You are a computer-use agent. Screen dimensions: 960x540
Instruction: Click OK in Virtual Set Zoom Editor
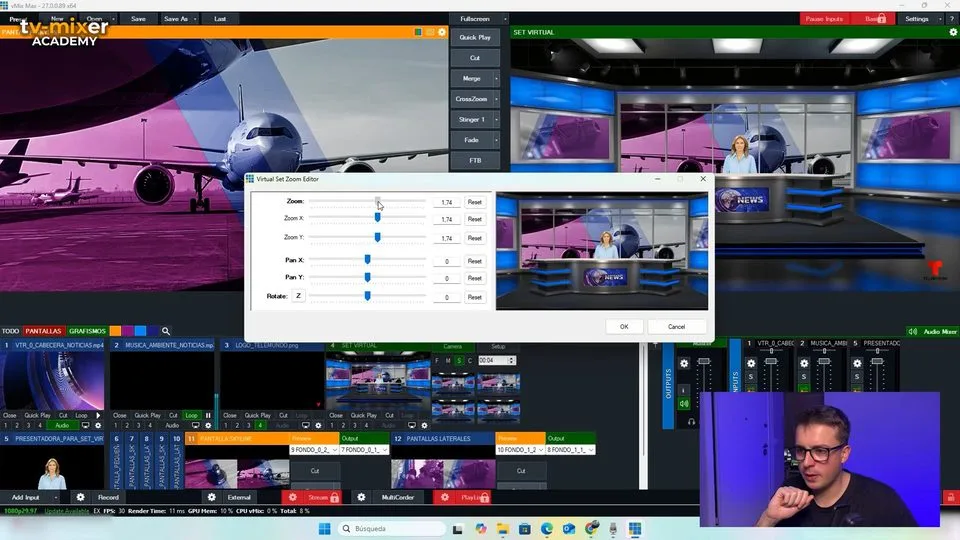click(x=624, y=327)
